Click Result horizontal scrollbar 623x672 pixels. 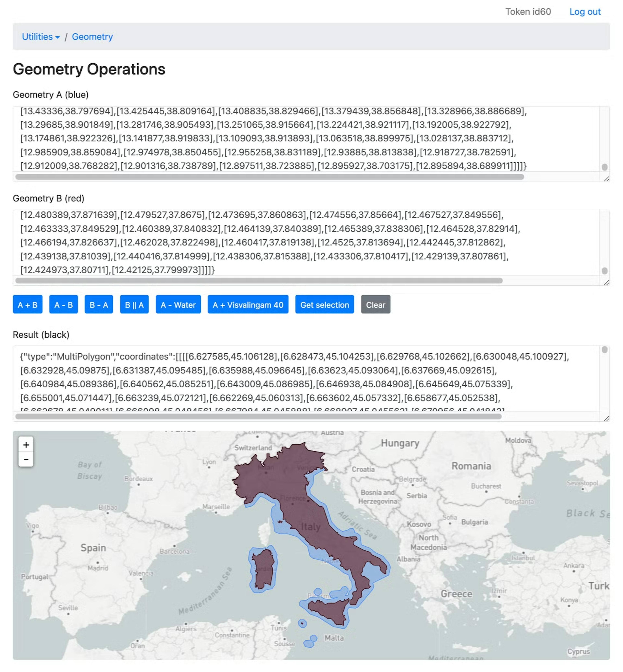(x=259, y=416)
